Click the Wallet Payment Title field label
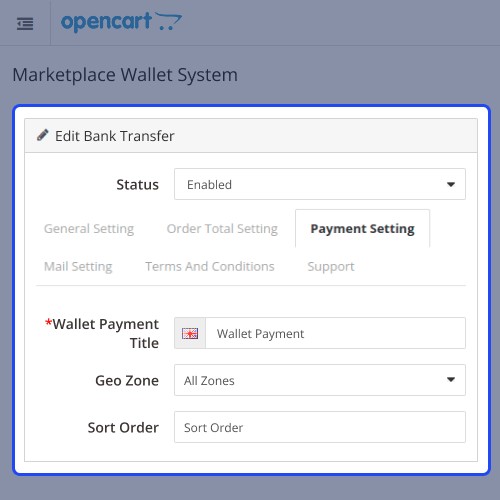The width and height of the screenshot is (500, 500). (x=102, y=333)
